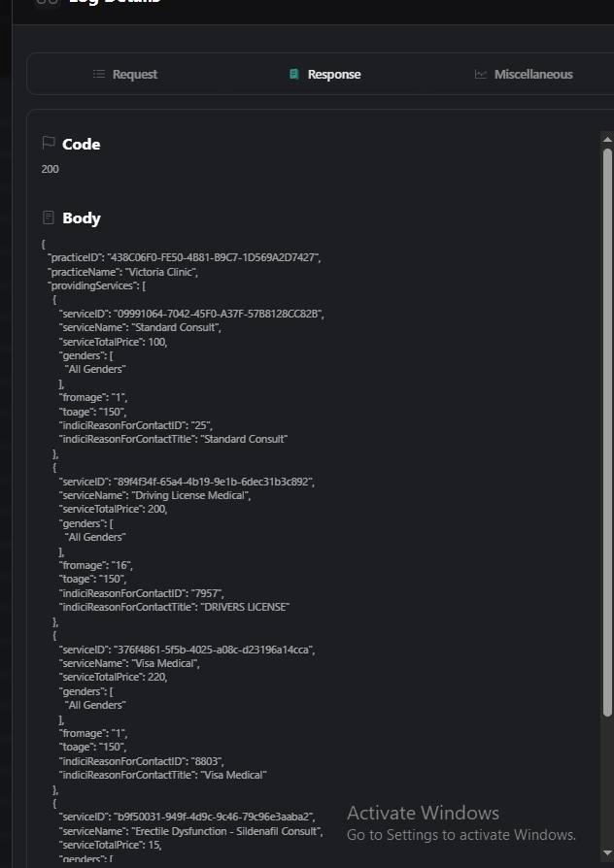
Task: Click the Visa Medical serviceName line
Action: 129,663
